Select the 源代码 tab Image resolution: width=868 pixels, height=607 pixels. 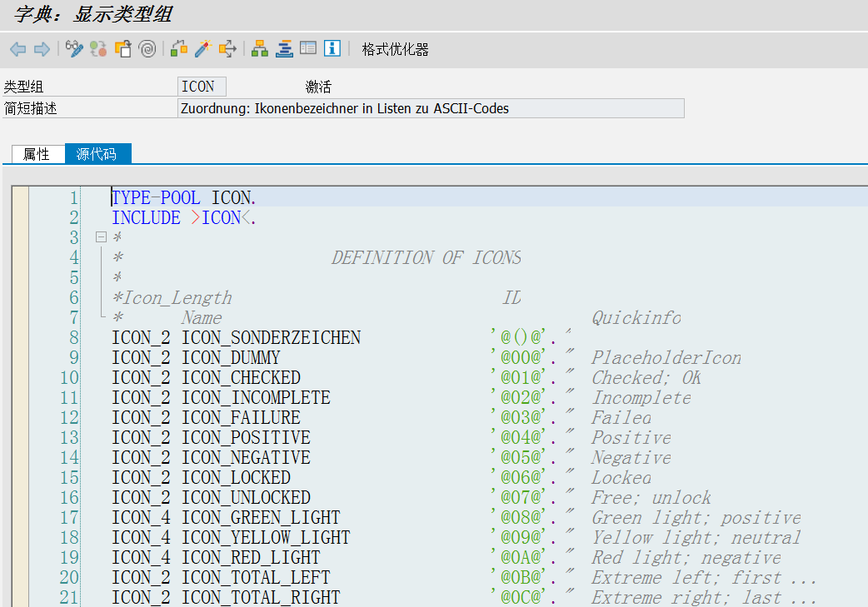[97, 153]
